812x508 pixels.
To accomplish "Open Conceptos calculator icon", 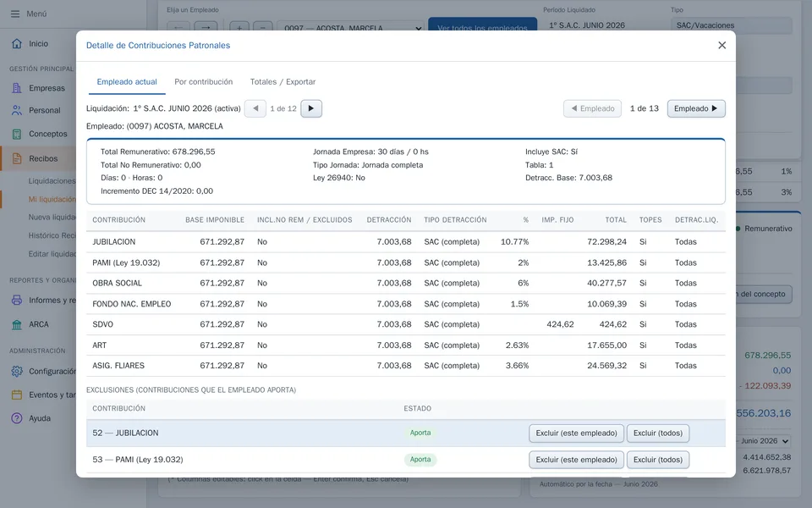I will pos(17,134).
